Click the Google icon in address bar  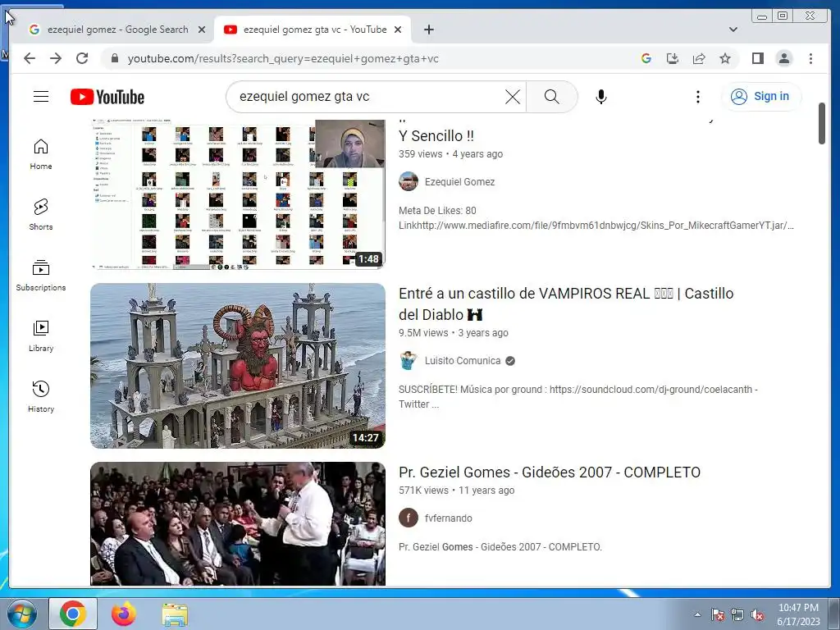point(646,58)
